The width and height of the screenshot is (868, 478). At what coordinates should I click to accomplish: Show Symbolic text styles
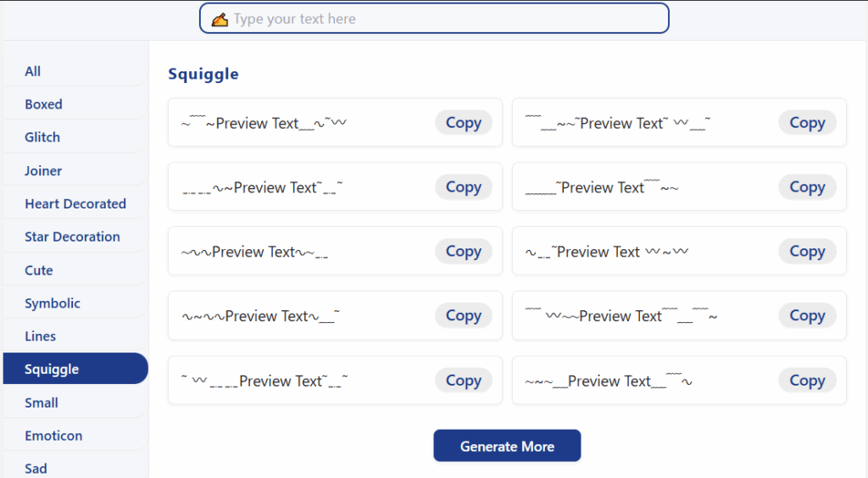click(75, 303)
